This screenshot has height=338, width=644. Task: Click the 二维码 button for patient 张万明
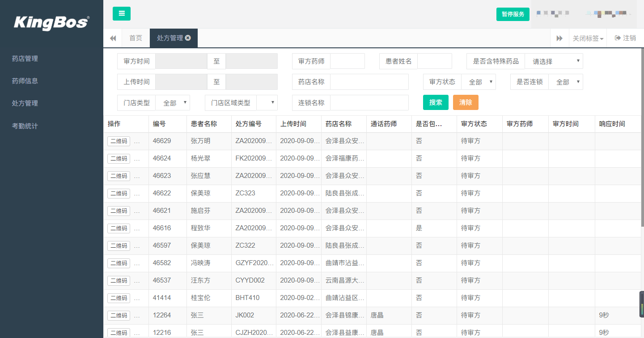click(x=119, y=140)
